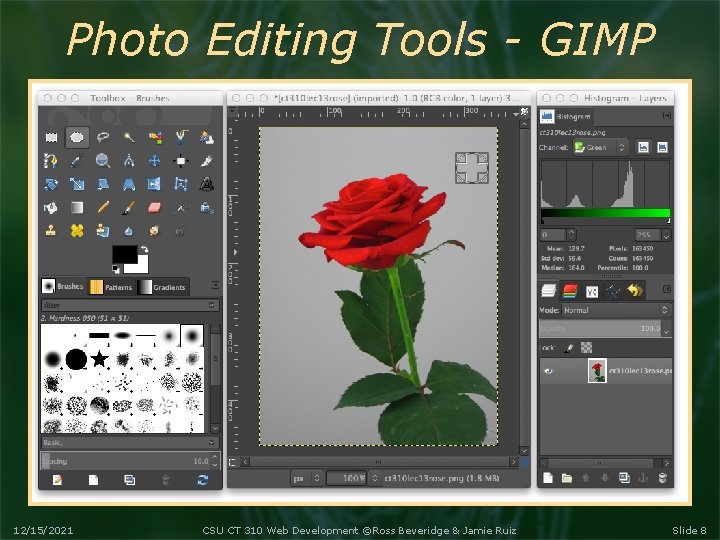The height and width of the screenshot is (540, 720).
Task: Select the Fuzzy Select wand tool
Action: (x=129, y=137)
